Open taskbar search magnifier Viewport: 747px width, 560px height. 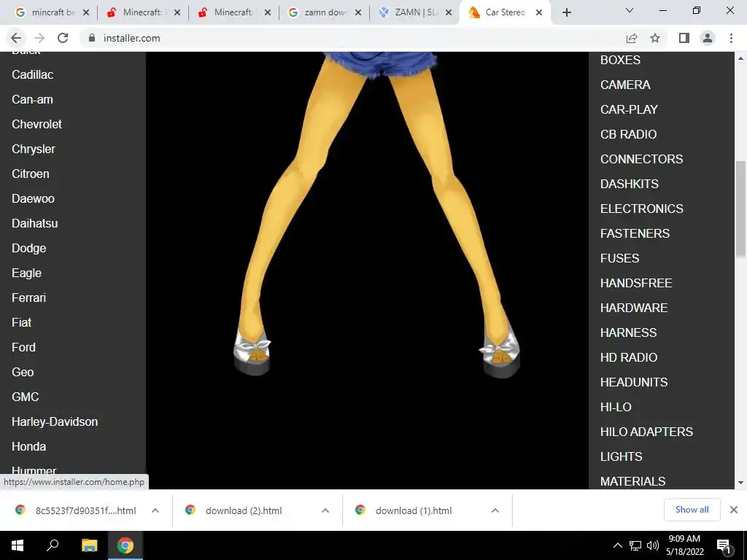(x=53, y=545)
